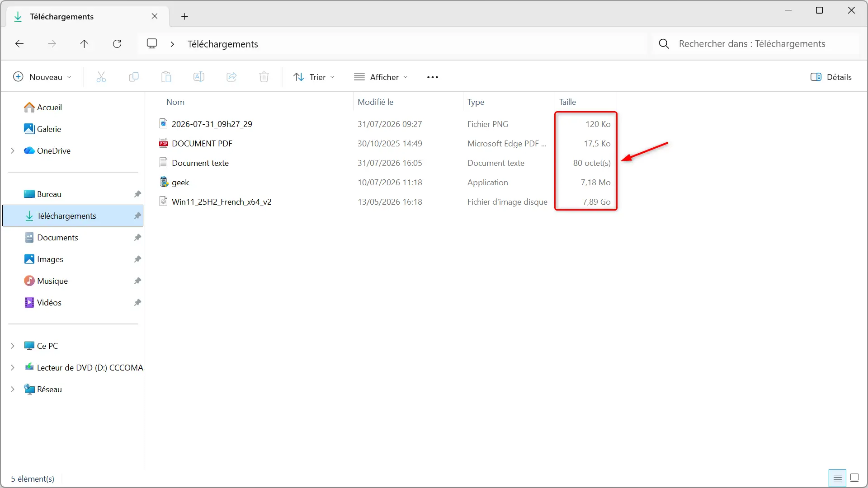Image resolution: width=868 pixels, height=488 pixels.
Task: Open Bureau in the sidebar
Action: tap(73, 194)
